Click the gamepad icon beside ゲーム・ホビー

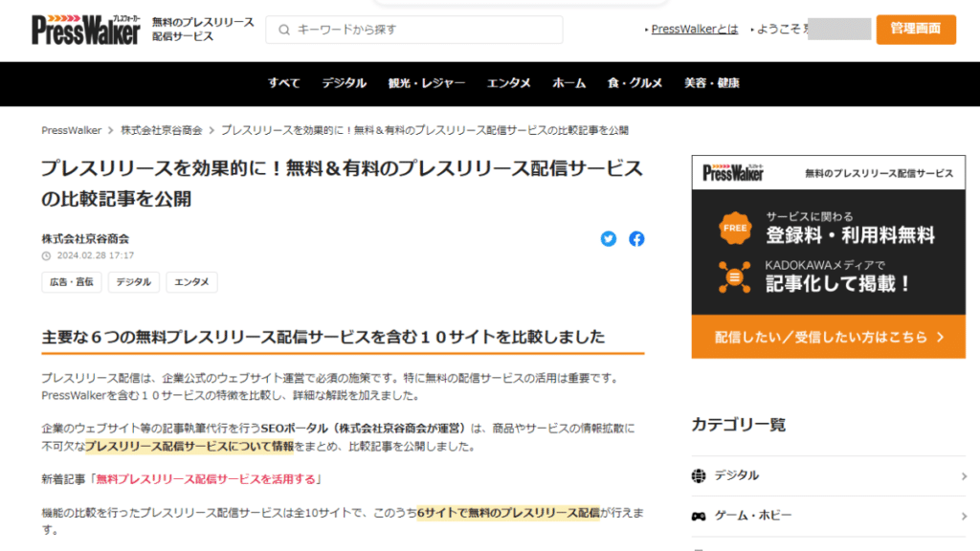[699, 516]
